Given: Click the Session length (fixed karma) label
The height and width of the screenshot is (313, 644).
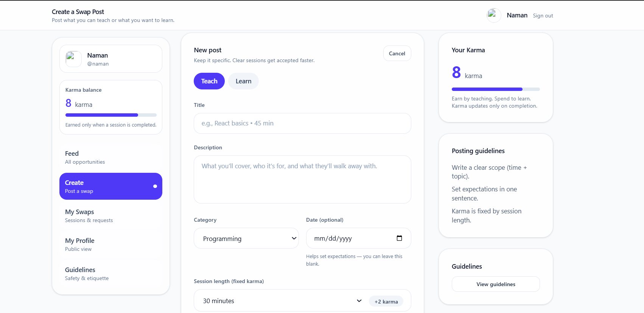Looking at the screenshot, I should tap(229, 281).
